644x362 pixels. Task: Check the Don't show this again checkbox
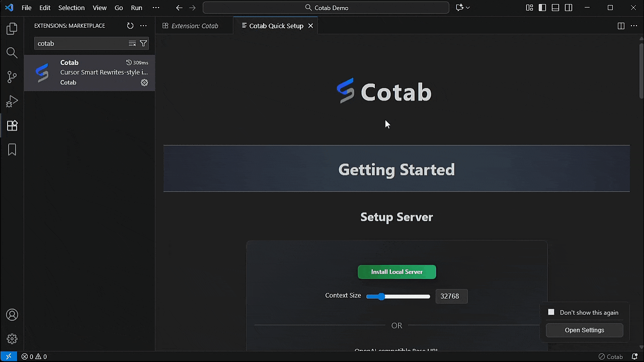[x=551, y=312]
